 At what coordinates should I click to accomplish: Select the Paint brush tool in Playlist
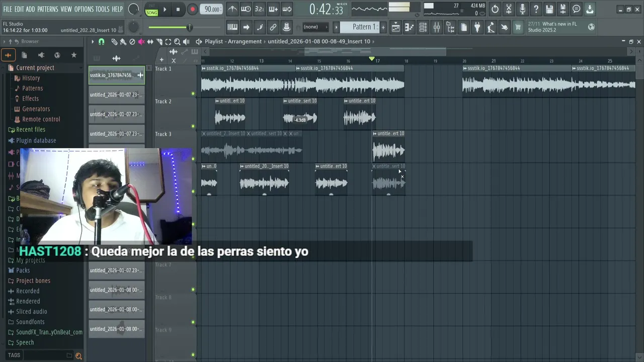[x=123, y=42]
